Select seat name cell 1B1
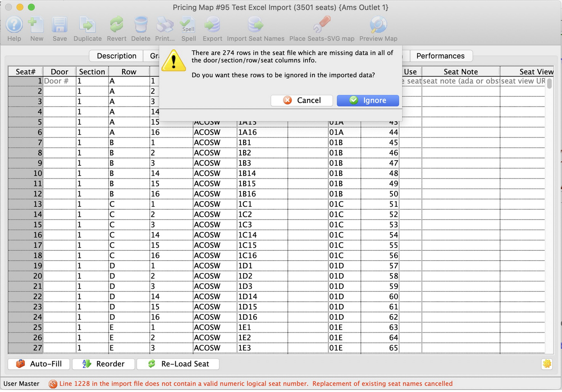 [x=262, y=142]
